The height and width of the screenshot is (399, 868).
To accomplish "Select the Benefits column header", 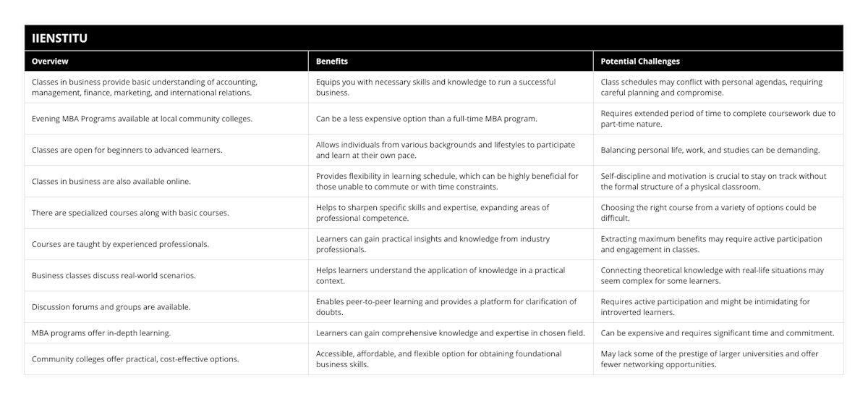I will [x=451, y=62].
